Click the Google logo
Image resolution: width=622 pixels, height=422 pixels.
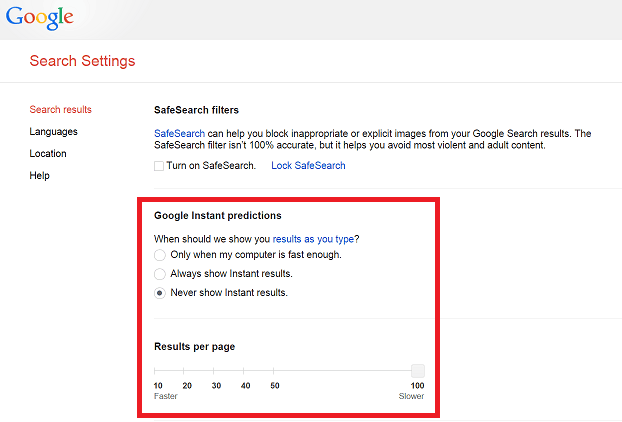pyautogui.click(x=39, y=18)
